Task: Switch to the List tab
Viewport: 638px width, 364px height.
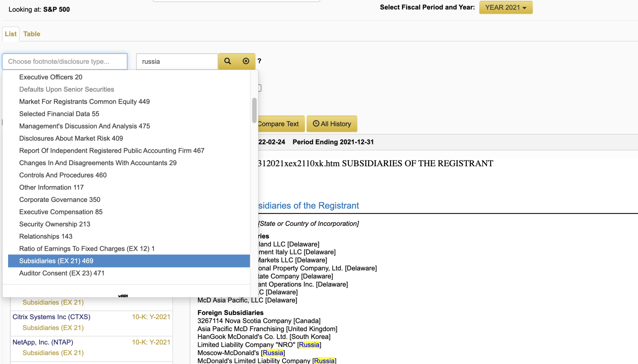Action: [11, 34]
